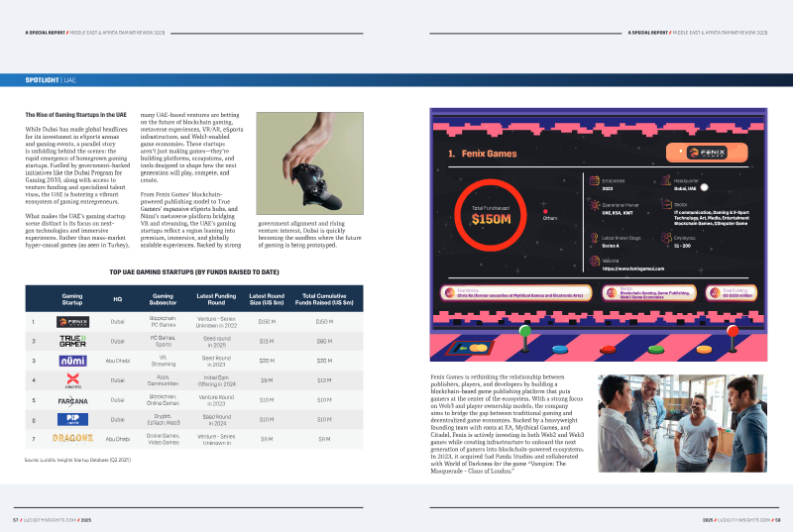Click the round icon in the Founded by pill
The image size is (793, 532).
449,293
